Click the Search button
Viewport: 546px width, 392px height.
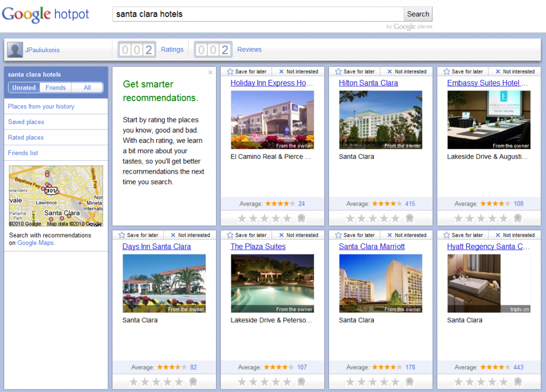coord(418,14)
